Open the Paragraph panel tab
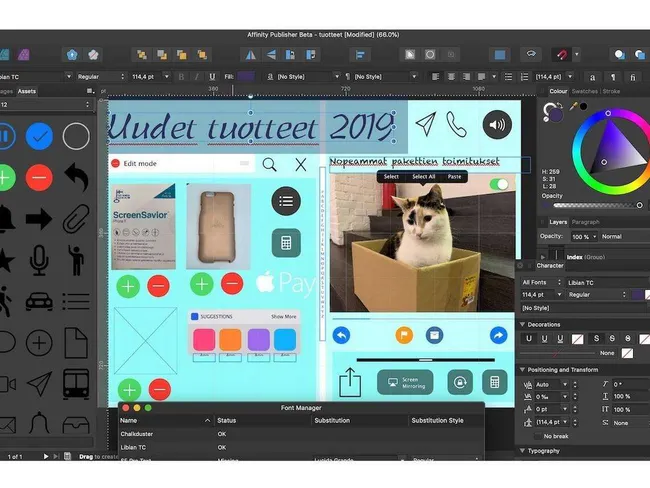Screen dimensions: 650x488 click(586, 222)
